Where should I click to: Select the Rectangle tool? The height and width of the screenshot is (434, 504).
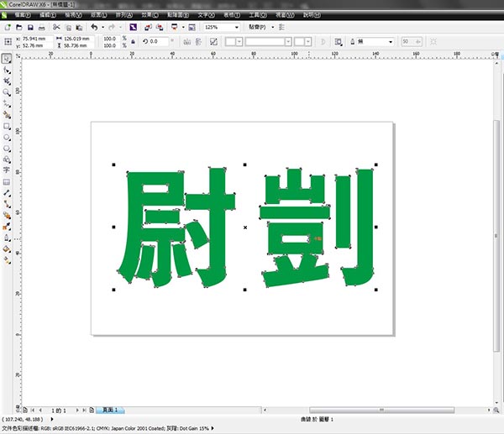[7, 126]
